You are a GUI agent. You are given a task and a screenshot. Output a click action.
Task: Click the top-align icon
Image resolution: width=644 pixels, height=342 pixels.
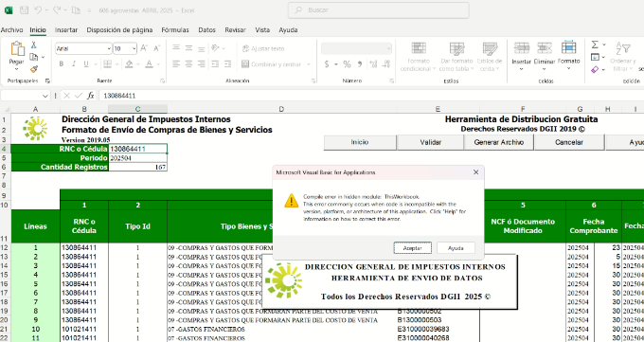176,48
